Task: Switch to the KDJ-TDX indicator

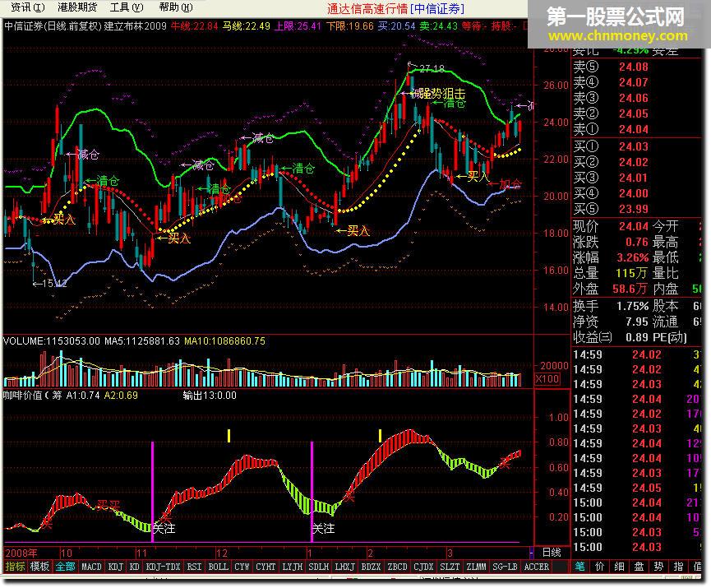Action: click(x=164, y=567)
